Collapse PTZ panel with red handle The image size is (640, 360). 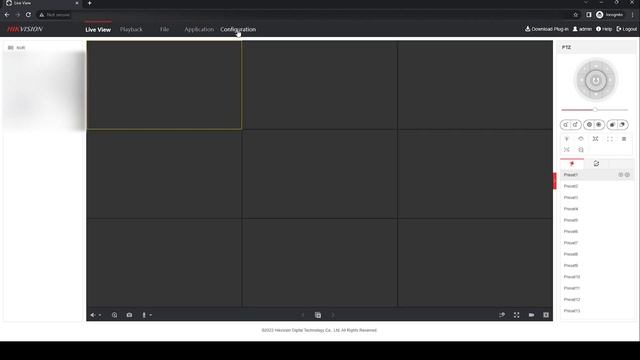click(555, 181)
